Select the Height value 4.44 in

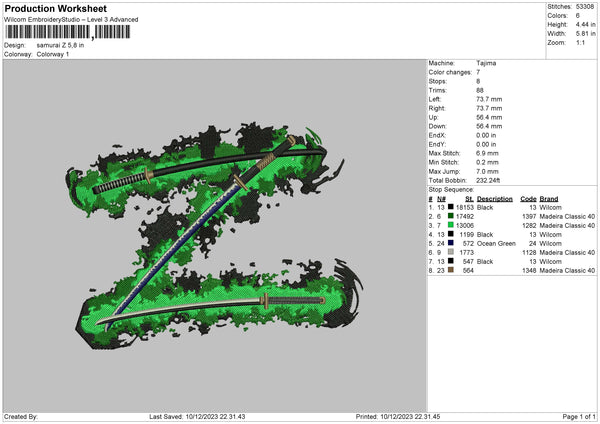click(x=585, y=24)
